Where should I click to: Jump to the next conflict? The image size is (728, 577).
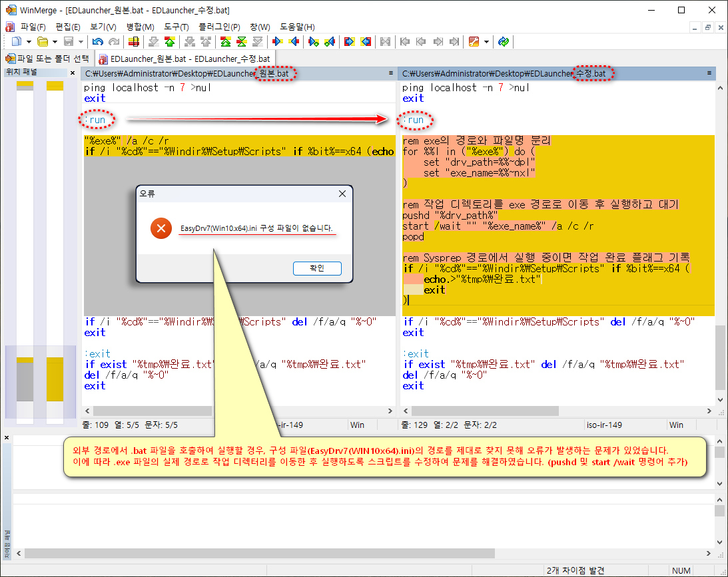coord(189,42)
